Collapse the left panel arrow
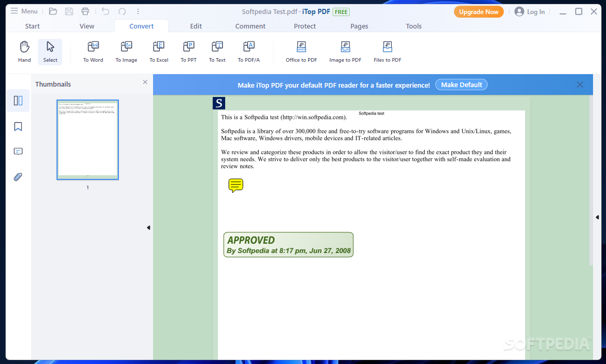The image size is (606, 364). [148, 228]
